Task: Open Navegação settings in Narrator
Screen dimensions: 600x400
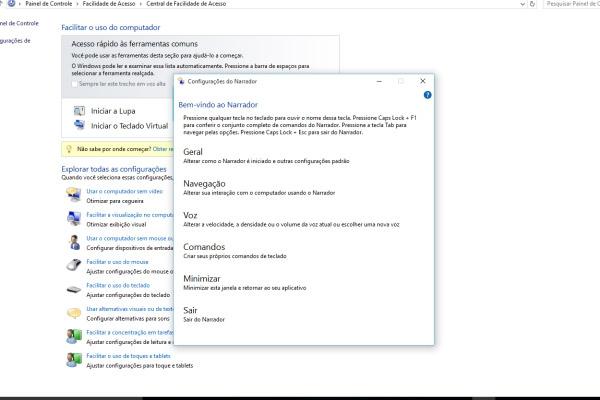Action: click(x=204, y=183)
